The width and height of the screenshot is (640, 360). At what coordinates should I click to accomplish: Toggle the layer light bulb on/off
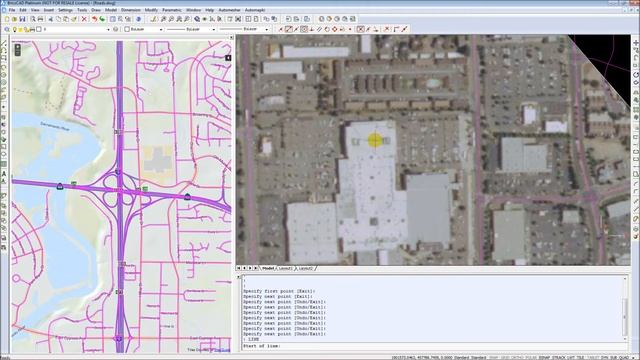coord(15,29)
